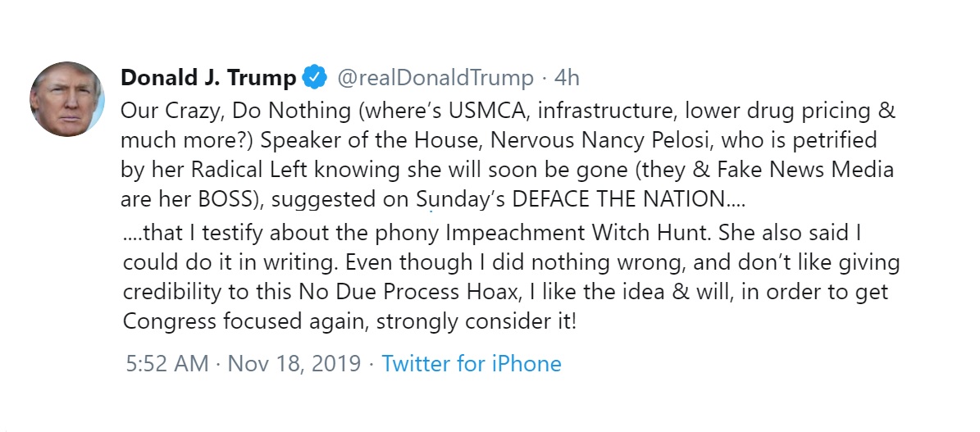
Task: Click the "Donald J. Trump" display name
Action: click(x=209, y=78)
